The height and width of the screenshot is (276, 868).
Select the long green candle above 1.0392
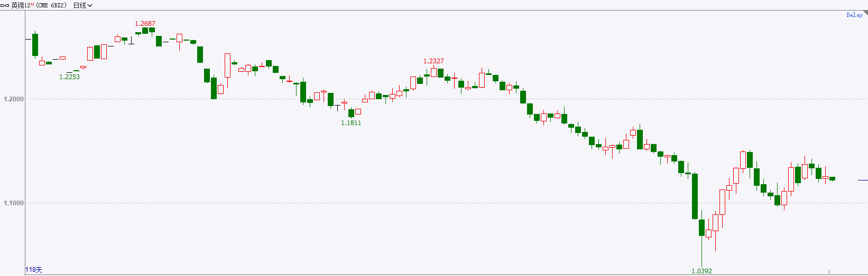coord(695,196)
